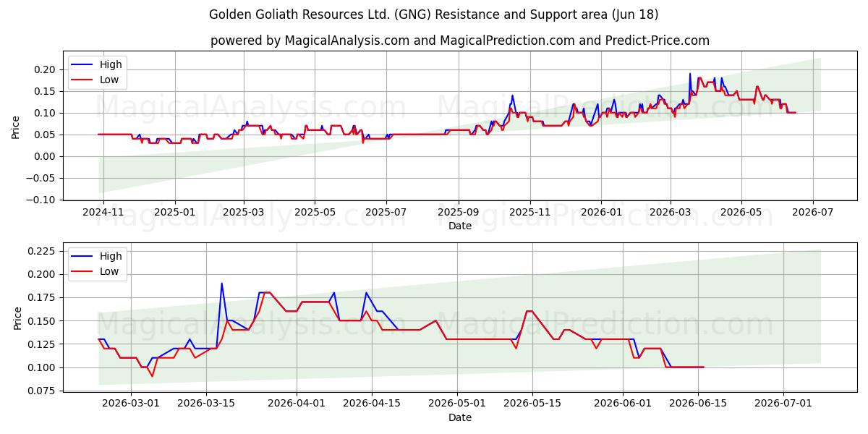Click the '2025-01' x-axis label
The width and height of the screenshot is (868, 434).
(x=174, y=212)
